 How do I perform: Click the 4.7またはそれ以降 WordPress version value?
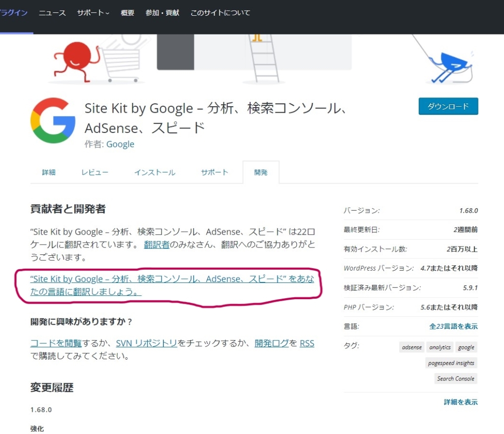click(x=449, y=268)
